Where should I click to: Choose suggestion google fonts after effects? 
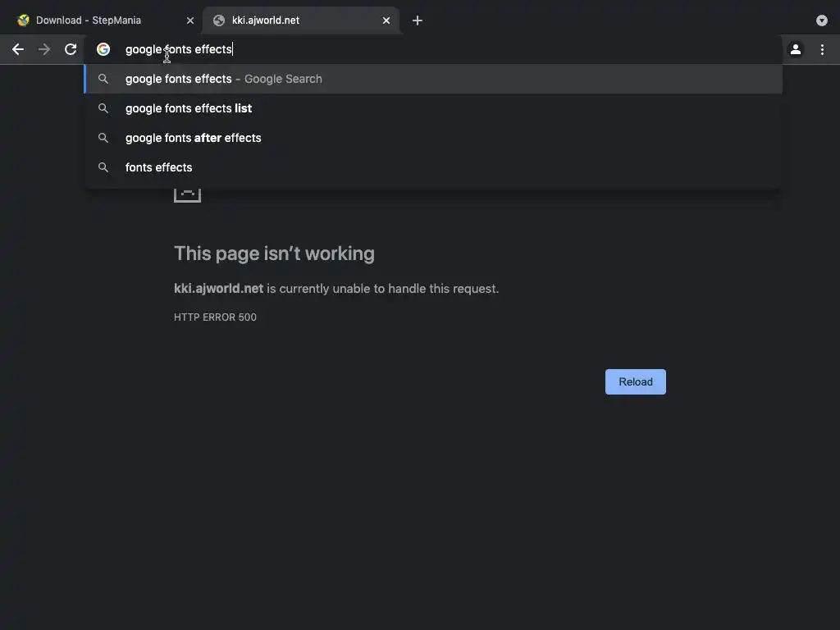[433, 138]
